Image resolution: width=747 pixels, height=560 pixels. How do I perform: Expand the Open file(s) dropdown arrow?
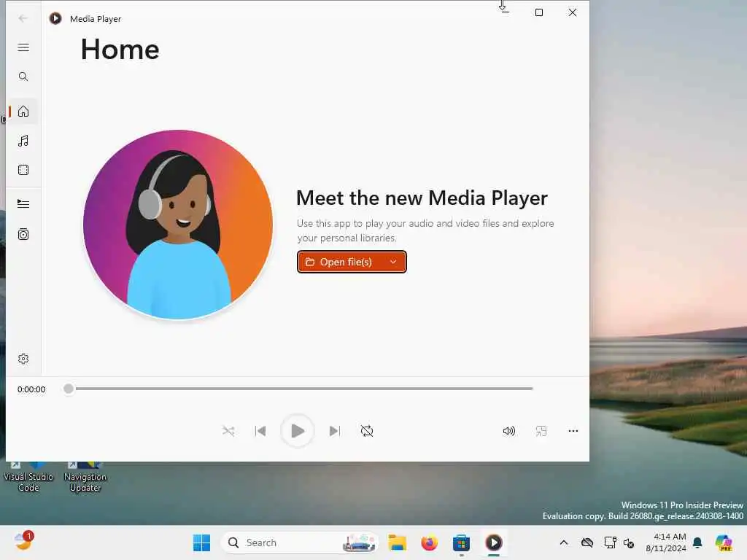tap(393, 262)
